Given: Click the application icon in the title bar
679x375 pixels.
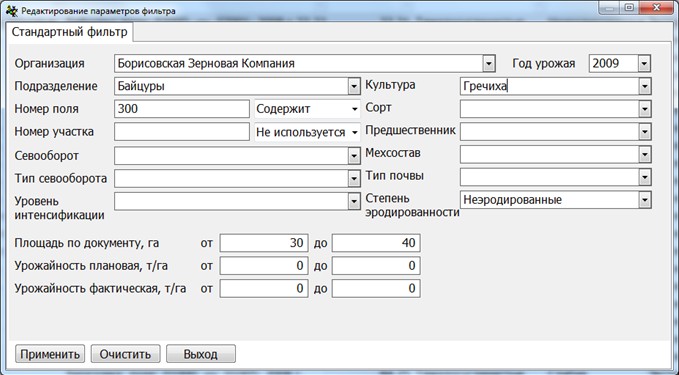Looking at the screenshot, I should (11, 11).
